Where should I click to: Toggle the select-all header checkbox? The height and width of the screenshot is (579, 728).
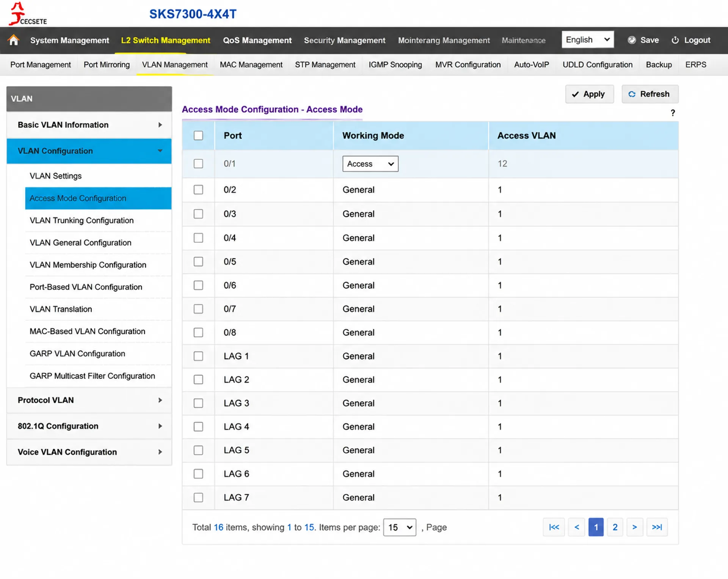point(198,135)
